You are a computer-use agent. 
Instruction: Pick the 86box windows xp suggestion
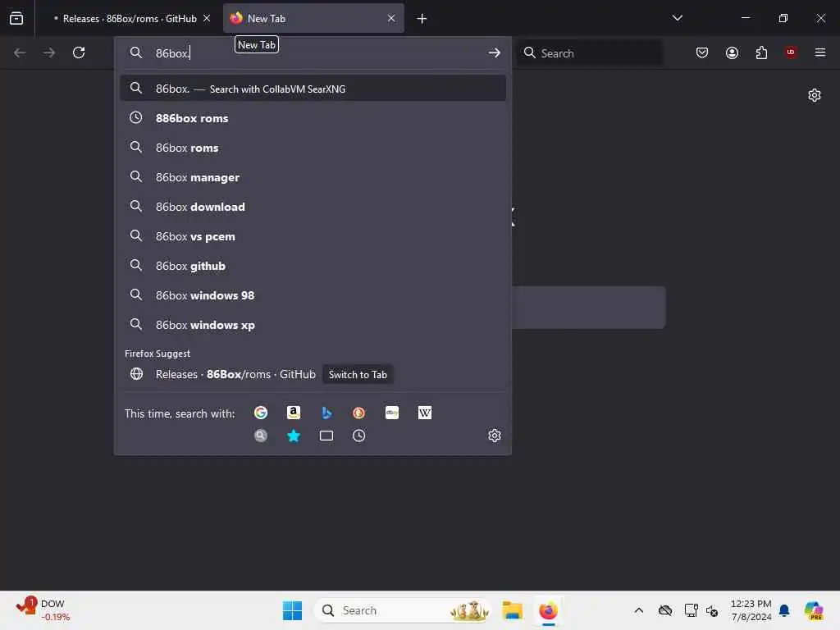(x=313, y=325)
